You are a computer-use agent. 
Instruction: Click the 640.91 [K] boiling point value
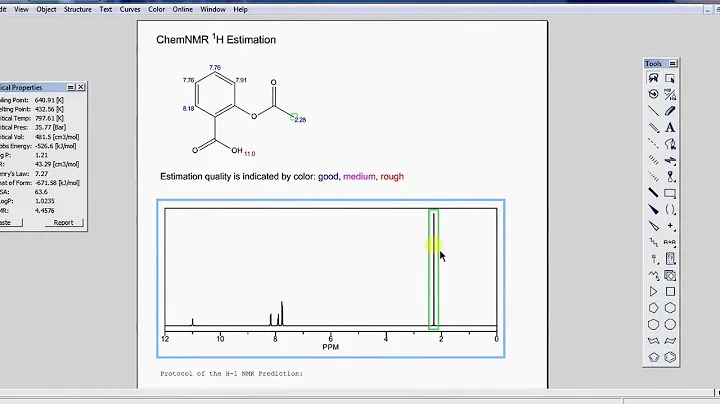click(49, 100)
